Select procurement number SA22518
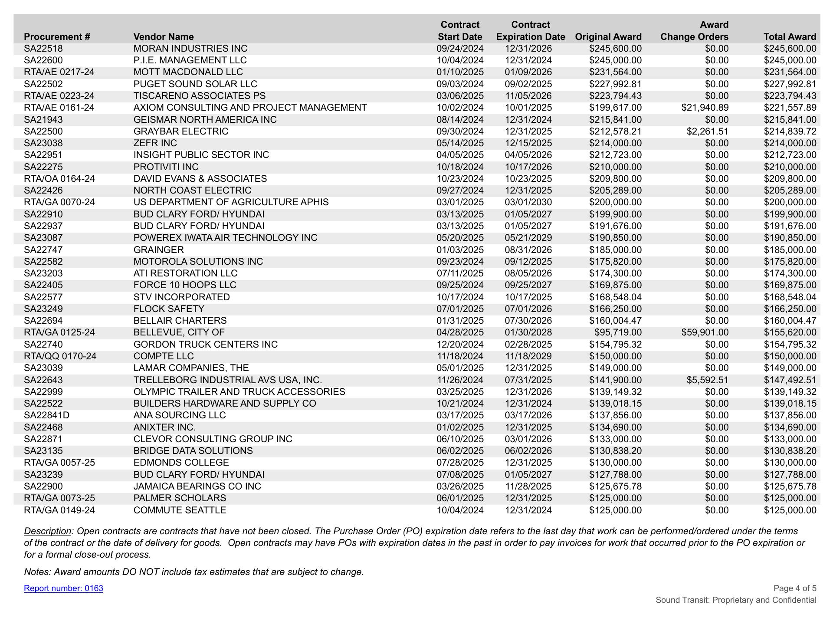 tap(43, 49)
